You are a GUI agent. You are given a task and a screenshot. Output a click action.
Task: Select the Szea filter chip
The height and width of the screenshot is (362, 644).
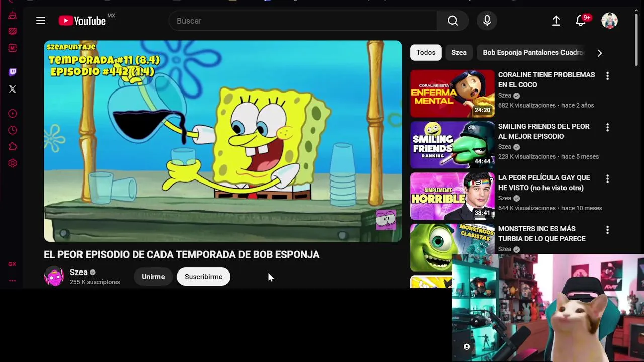pyautogui.click(x=459, y=52)
